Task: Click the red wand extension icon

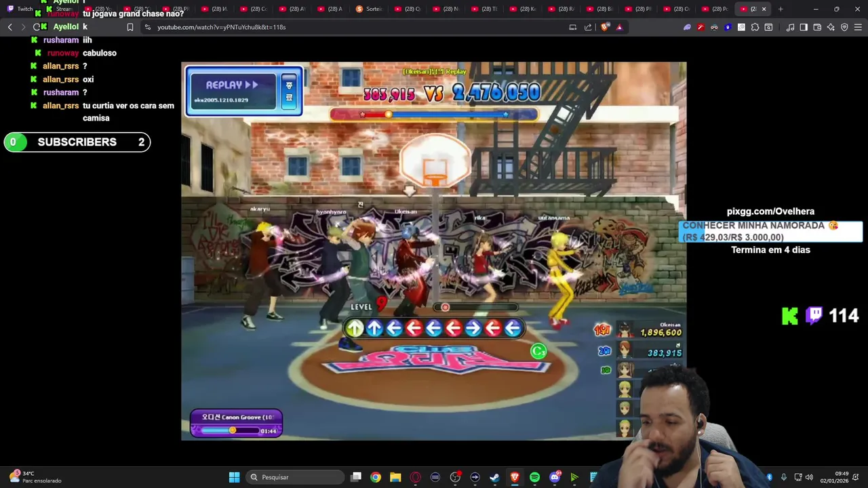Action: [701, 27]
